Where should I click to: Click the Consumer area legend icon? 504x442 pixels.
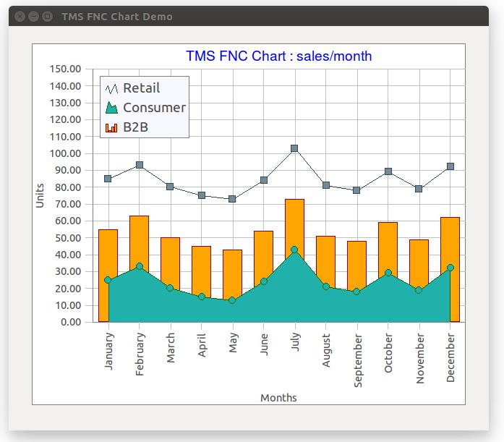(111, 108)
